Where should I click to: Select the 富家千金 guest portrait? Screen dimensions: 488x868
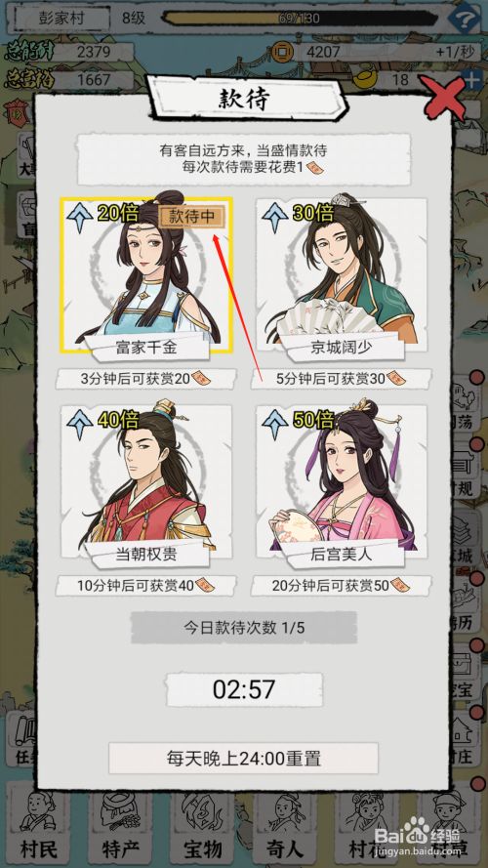pos(146,275)
